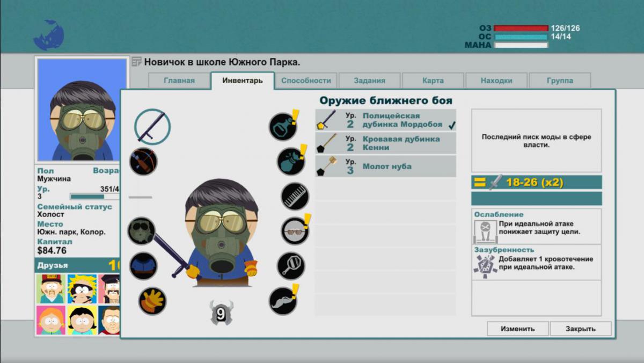
Task: Switch to the Главная tab
Action: point(179,81)
